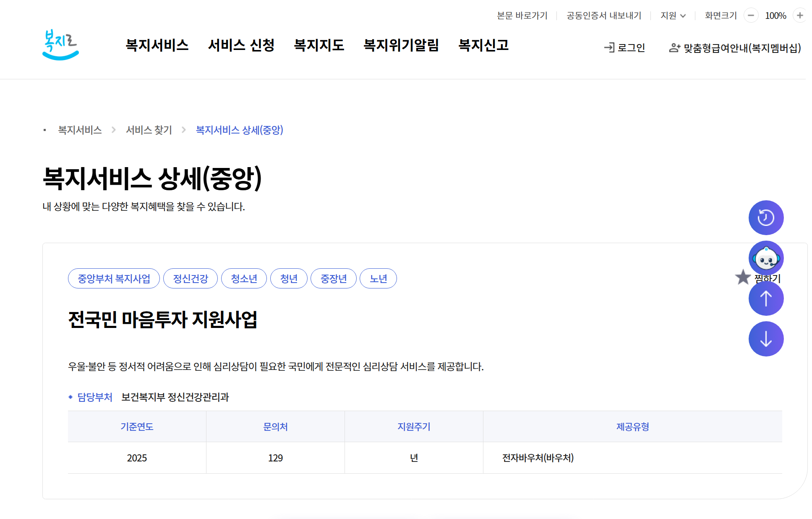Open the 서비스 신청 menu
The image size is (812, 519).
pos(241,45)
